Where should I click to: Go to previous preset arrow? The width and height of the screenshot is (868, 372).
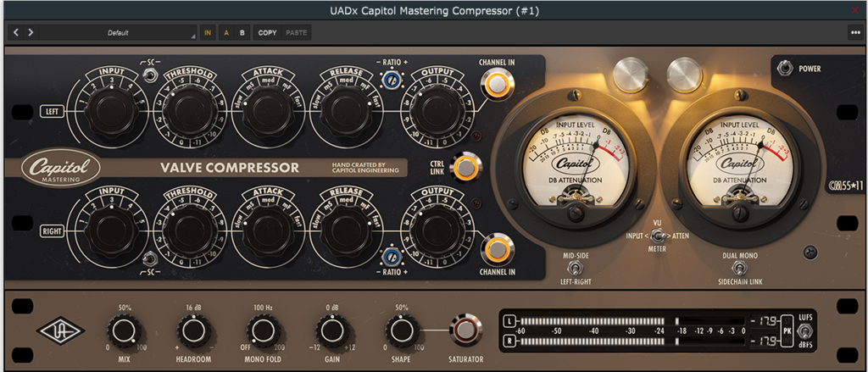15,33
